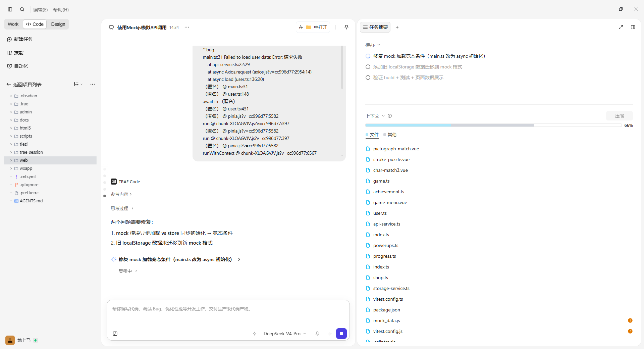This screenshot has width=644, height=349.
Task: Expand the 参考内容 references link
Action: 121,194
